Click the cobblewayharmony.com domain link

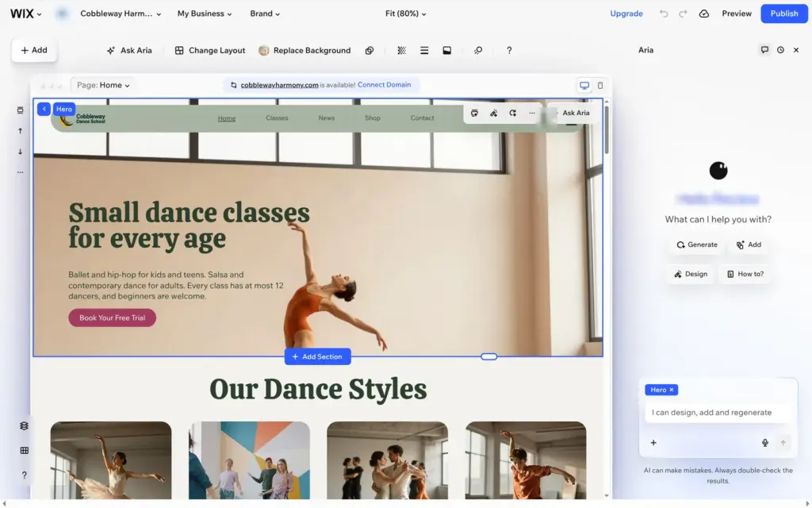click(x=279, y=85)
